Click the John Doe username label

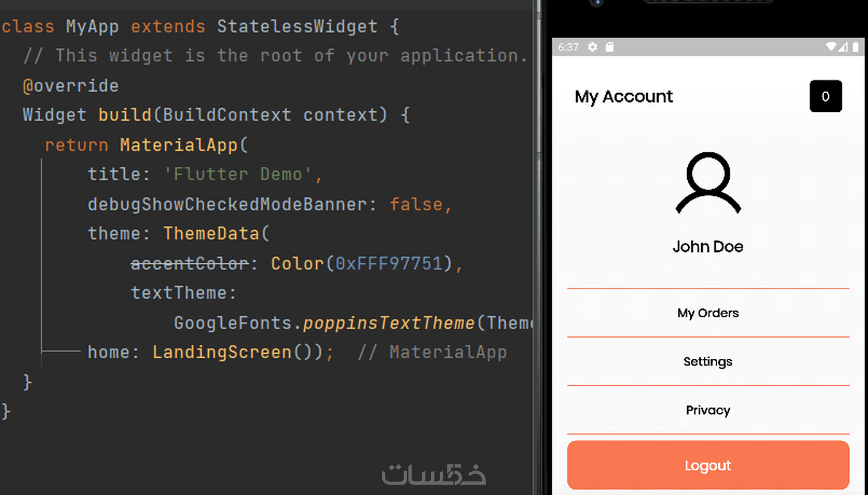pos(708,247)
